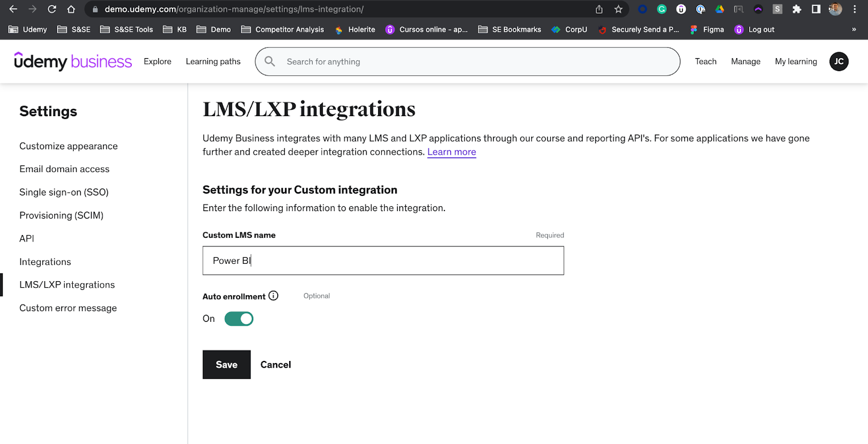Open the Udemy extension icon in toolbar
This screenshot has height=444, width=868.
(x=681, y=9)
